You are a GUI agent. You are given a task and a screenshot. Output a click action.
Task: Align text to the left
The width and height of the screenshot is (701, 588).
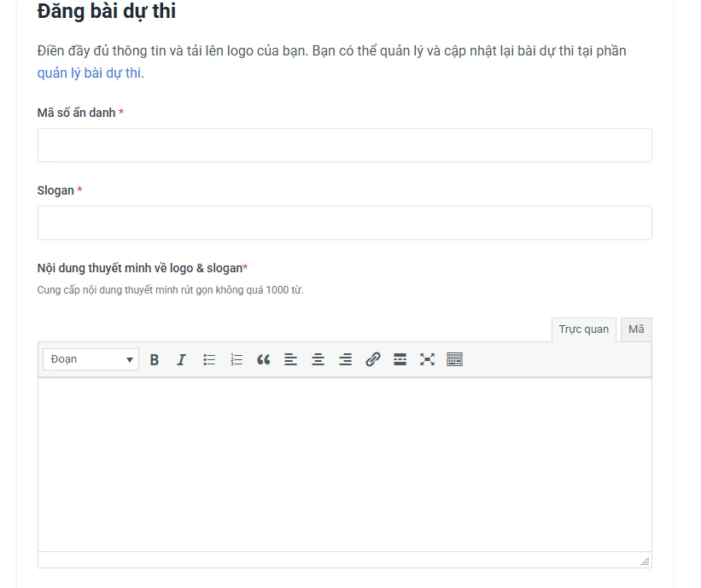pyautogui.click(x=291, y=360)
